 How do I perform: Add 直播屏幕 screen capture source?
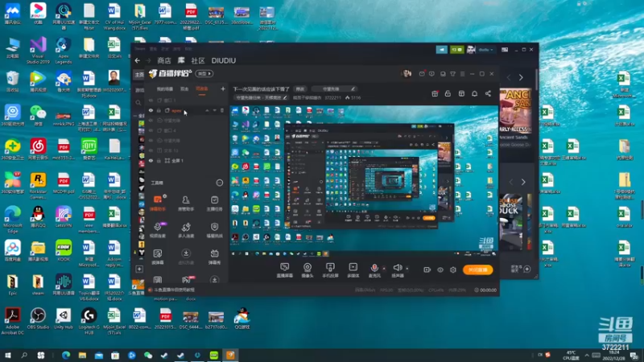[x=285, y=270]
